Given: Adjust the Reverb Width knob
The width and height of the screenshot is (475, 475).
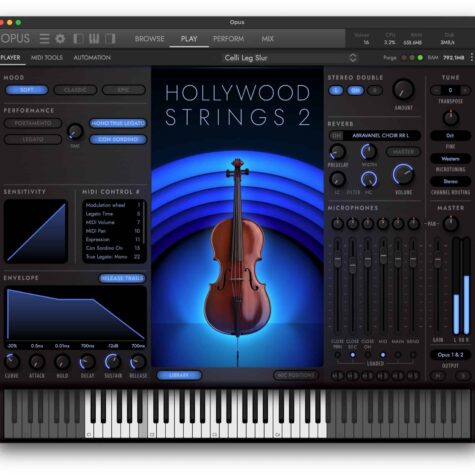Looking at the screenshot, I should (x=369, y=152).
